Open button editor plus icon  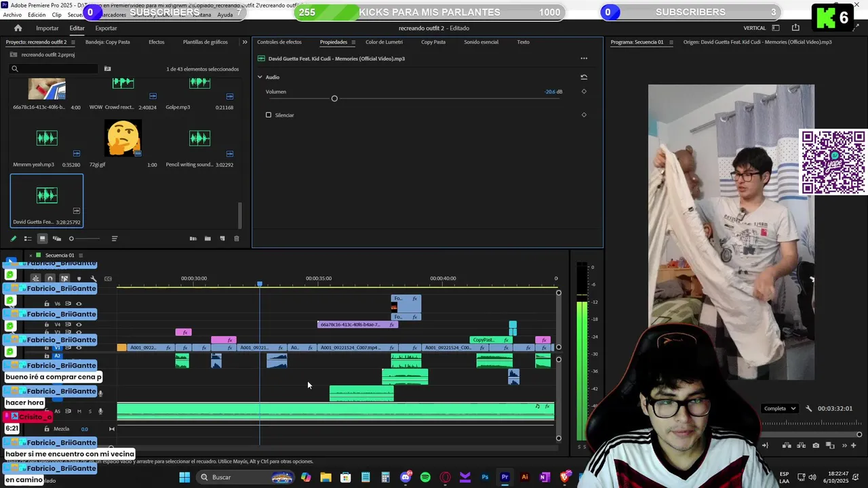click(x=853, y=445)
